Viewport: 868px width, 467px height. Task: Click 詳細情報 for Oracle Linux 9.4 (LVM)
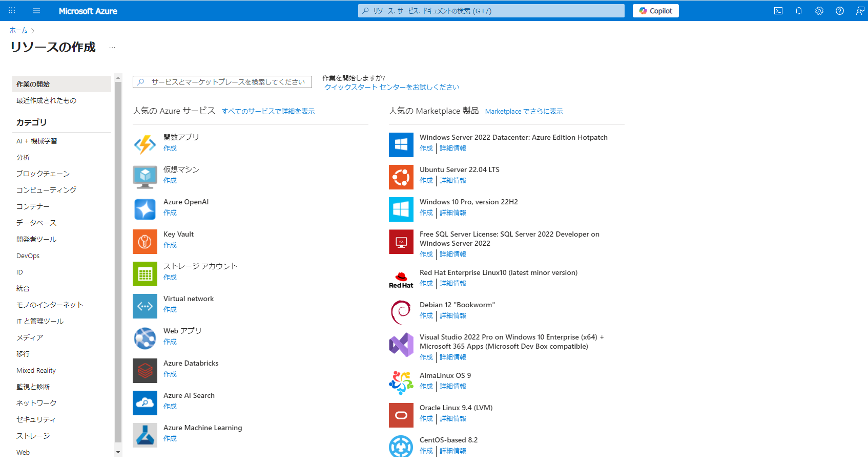[x=453, y=418]
